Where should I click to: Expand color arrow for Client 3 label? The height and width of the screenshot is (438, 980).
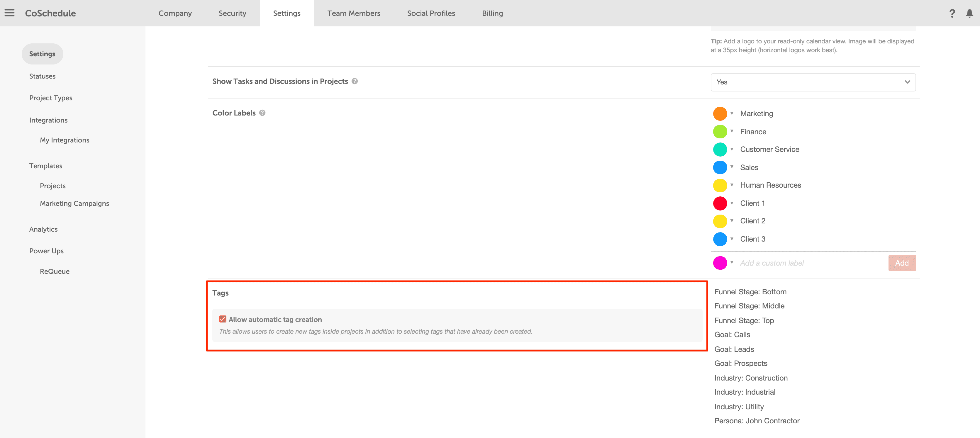pos(732,239)
